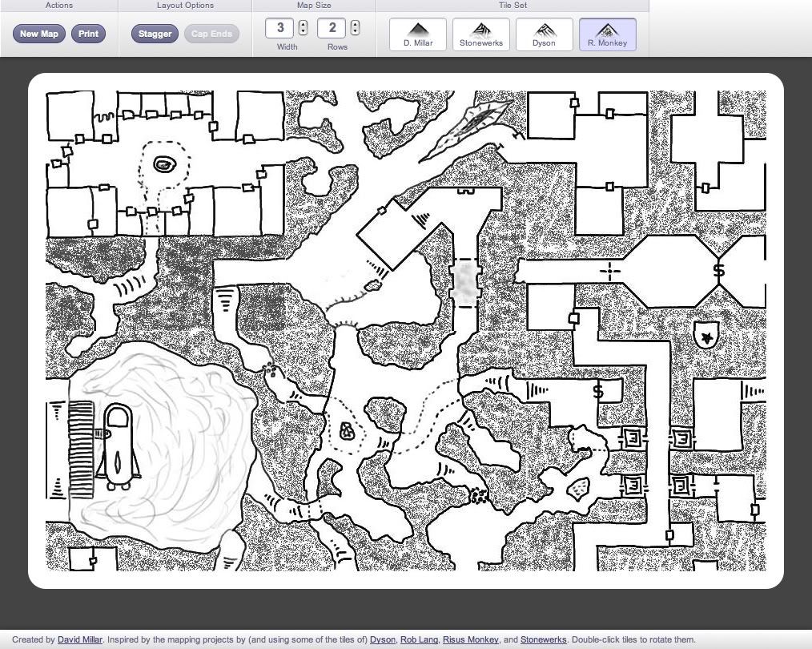This screenshot has width=812, height=649.
Task: Print the current map
Action: coord(88,34)
